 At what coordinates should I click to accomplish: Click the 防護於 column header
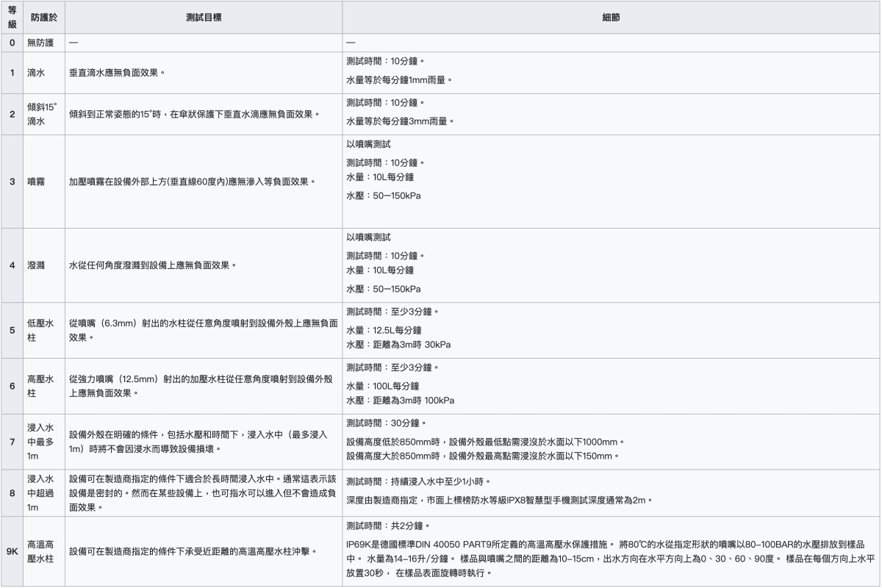[43, 17]
